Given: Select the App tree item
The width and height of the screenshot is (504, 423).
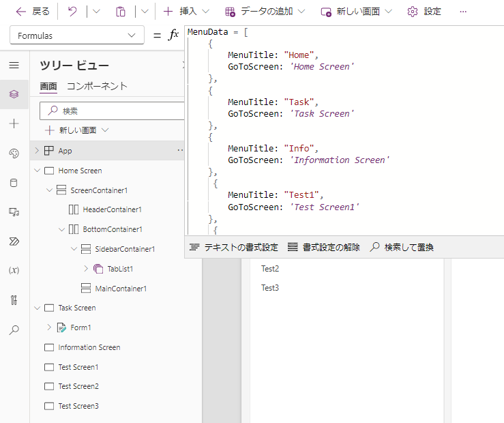Looking at the screenshot, I should tap(65, 151).
